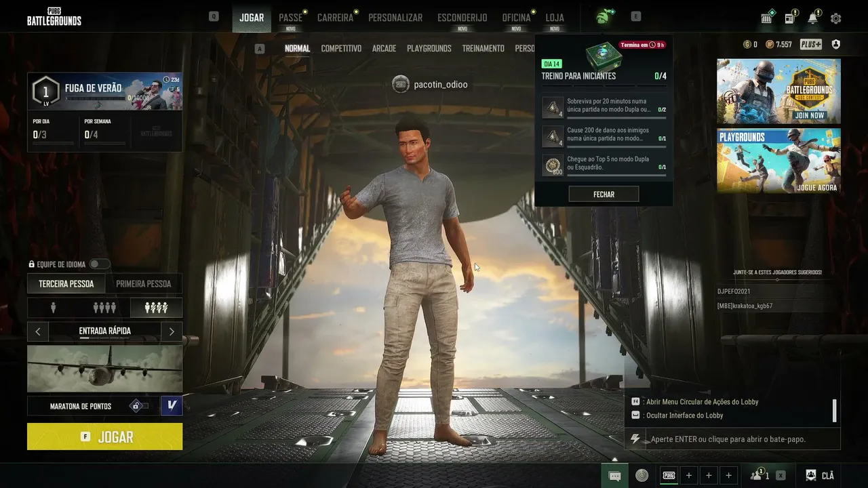868x488 pixels.
Task: Click Fechar to close missions panel
Action: (x=604, y=195)
